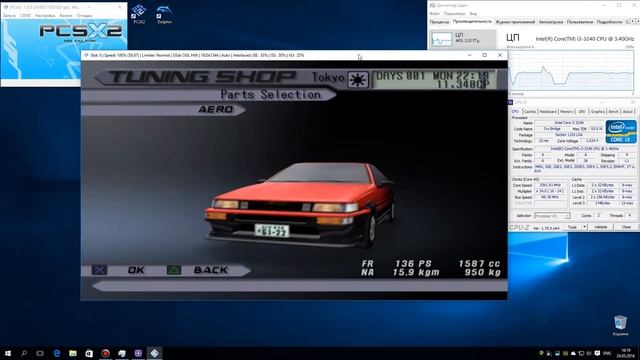The width and height of the screenshot is (640, 360).
Task: Open the Graphics tab in CPU-Z
Action: [598, 111]
